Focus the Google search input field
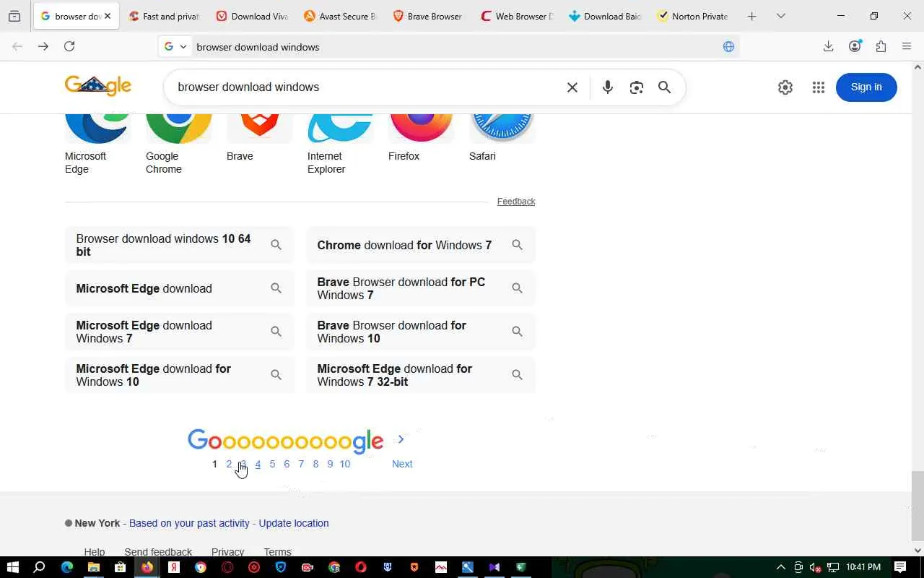 click(x=367, y=87)
